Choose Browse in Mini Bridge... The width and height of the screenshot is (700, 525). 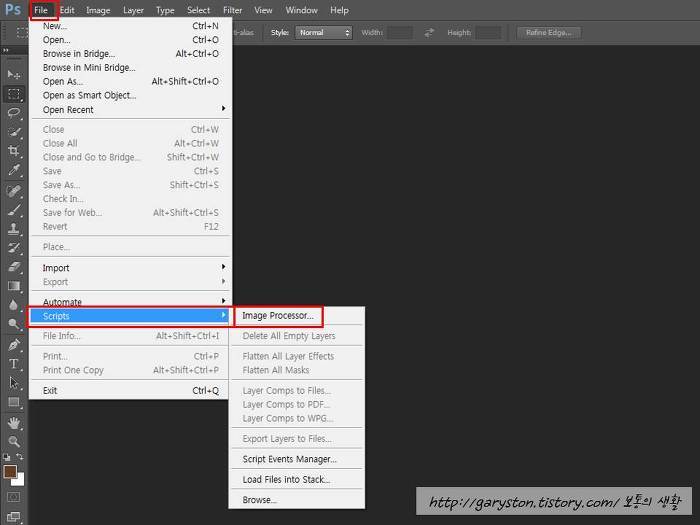pyautogui.click(x=131, y=67)
